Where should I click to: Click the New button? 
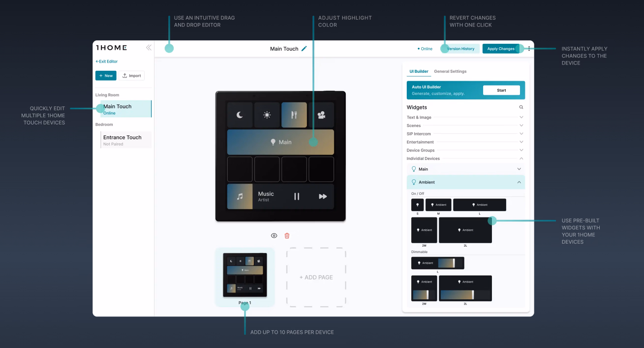106,76
